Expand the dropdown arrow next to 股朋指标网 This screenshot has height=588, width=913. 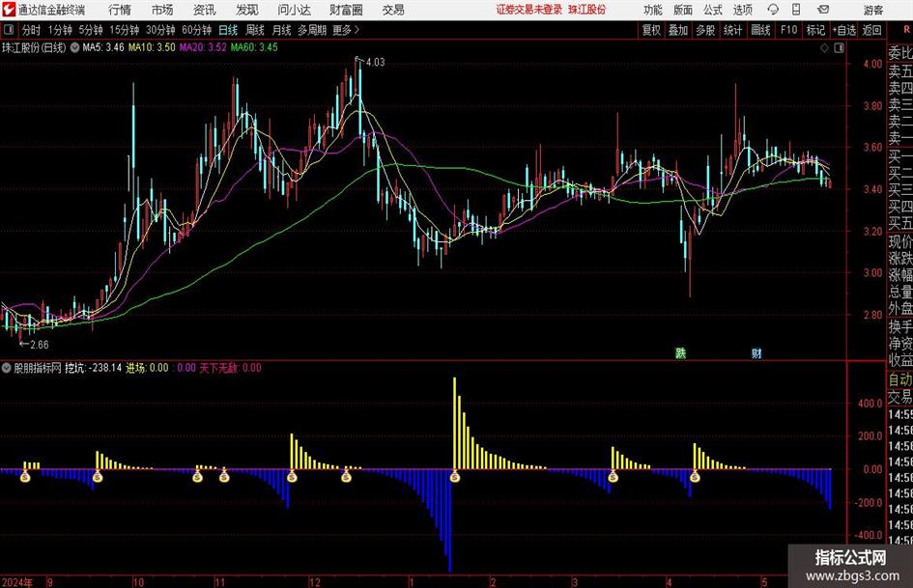coord(7,367)
